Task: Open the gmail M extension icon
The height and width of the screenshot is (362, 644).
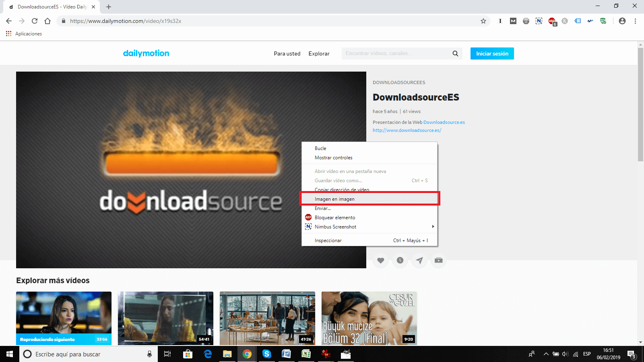Action: tap(513, 21)
